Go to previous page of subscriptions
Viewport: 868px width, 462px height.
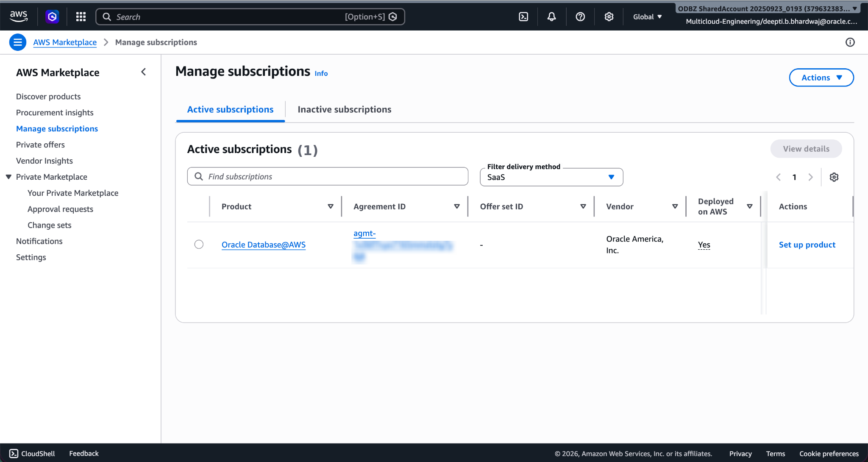pos(778,177)
